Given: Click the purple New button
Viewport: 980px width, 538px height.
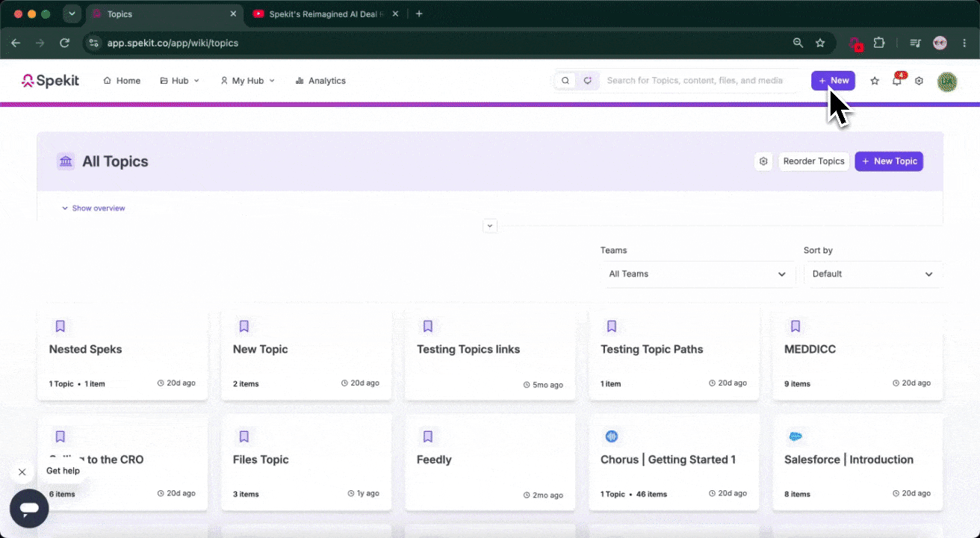Looking at the screenshot, I should click(833, 81).
